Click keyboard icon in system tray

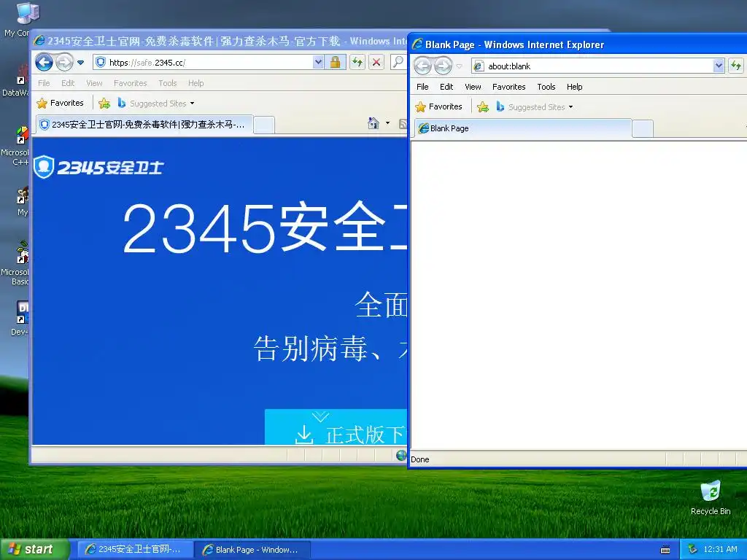(x=665, y=550)
